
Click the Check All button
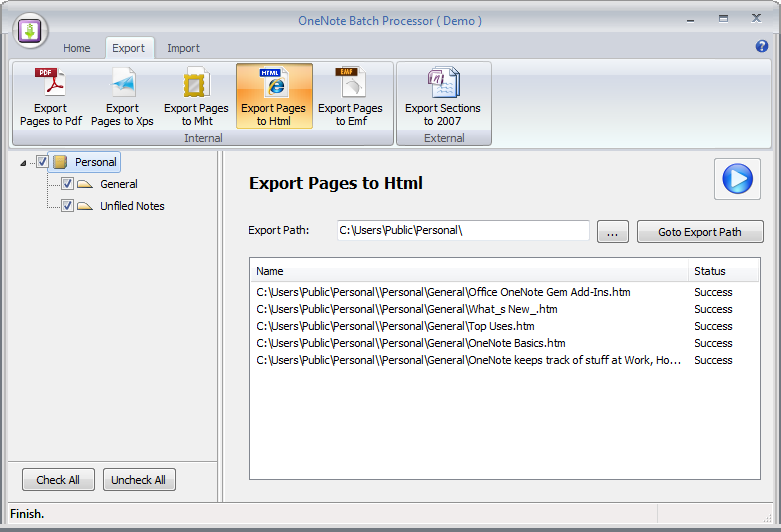pos(58,480)
